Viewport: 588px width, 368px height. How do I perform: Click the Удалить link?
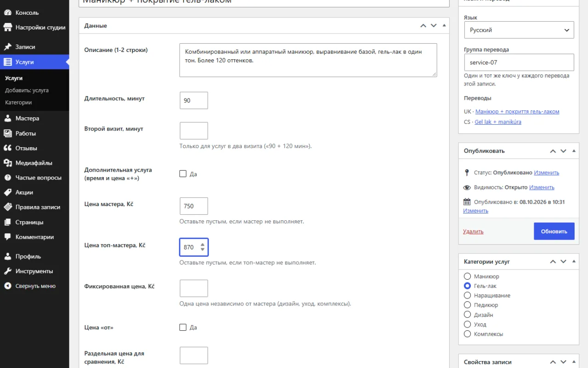[x=473, y=231]
